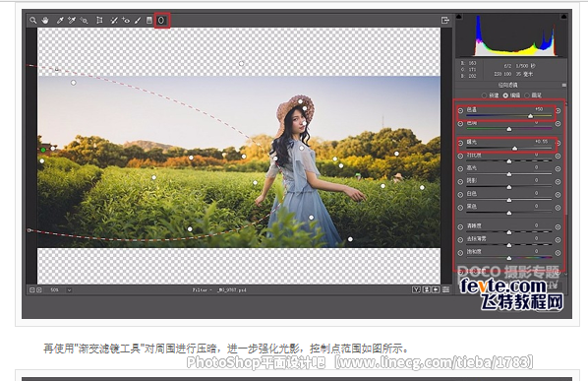Select the Red Eye Removal tool

(x=126, y=21)
